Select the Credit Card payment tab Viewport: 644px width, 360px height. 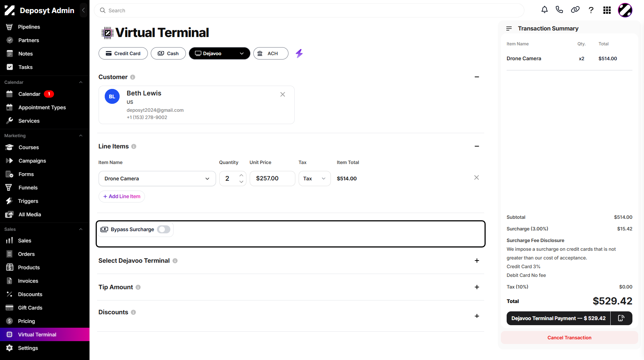tap(123, 53)
